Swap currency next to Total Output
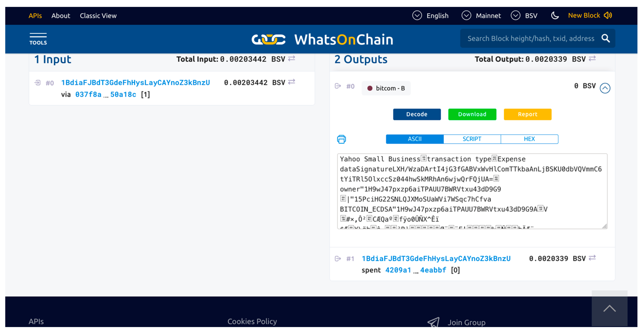644x332 pixels. 592,59
